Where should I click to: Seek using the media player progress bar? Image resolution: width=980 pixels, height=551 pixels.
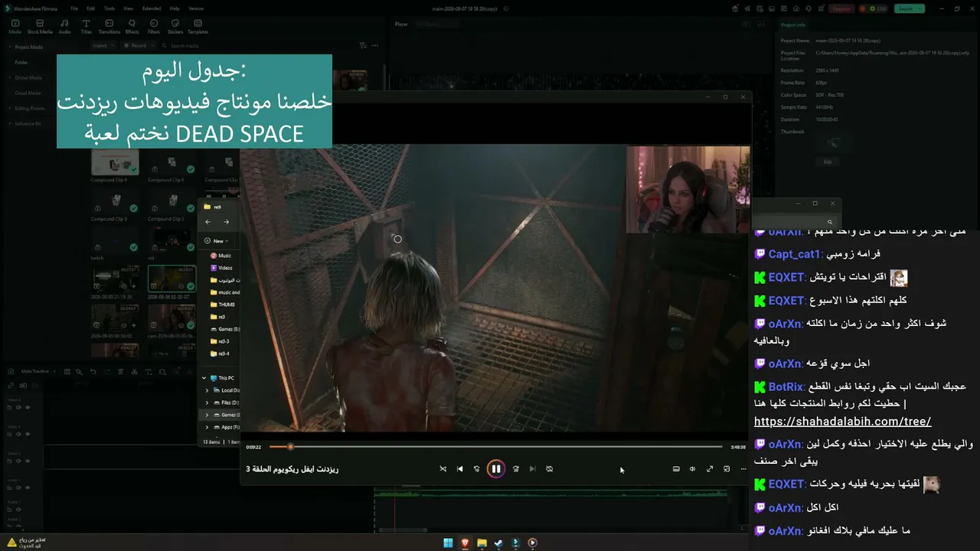click(x=495, y=447)
